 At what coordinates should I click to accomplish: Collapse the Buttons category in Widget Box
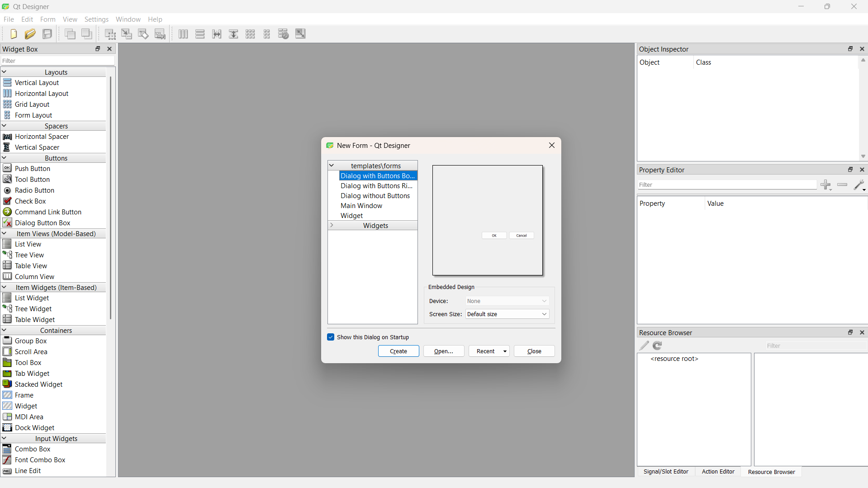(x=4, y=158)
